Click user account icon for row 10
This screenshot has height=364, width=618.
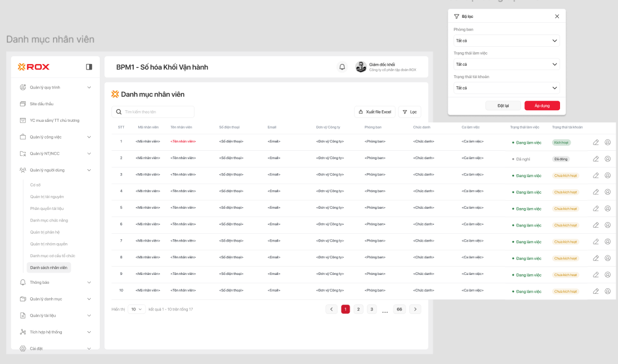(607, 291)
